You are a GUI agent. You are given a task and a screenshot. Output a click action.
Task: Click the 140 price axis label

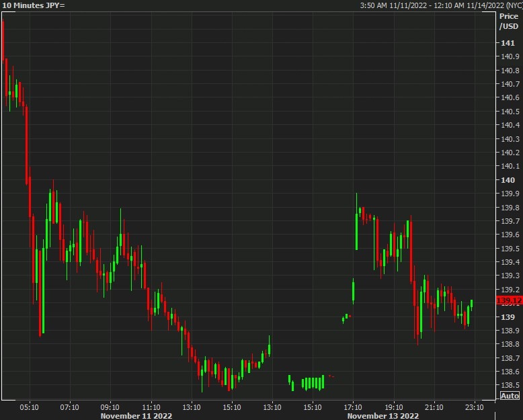[508, 180]
